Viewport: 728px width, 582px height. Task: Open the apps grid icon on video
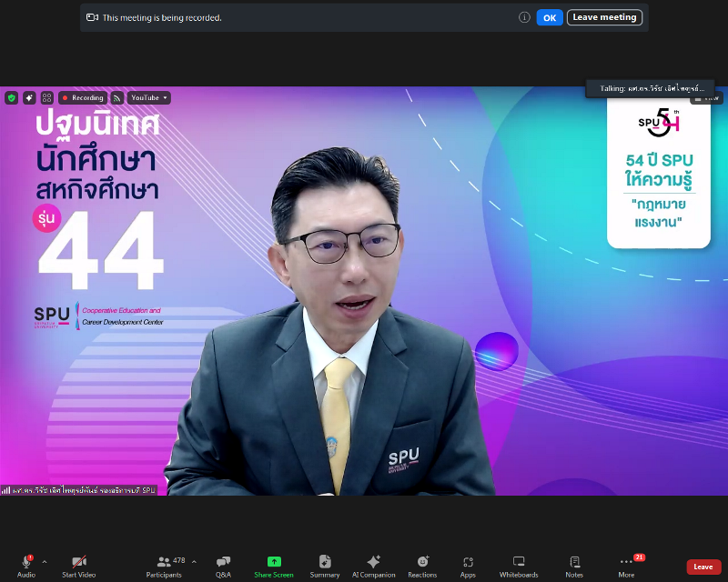coord(47,98)
